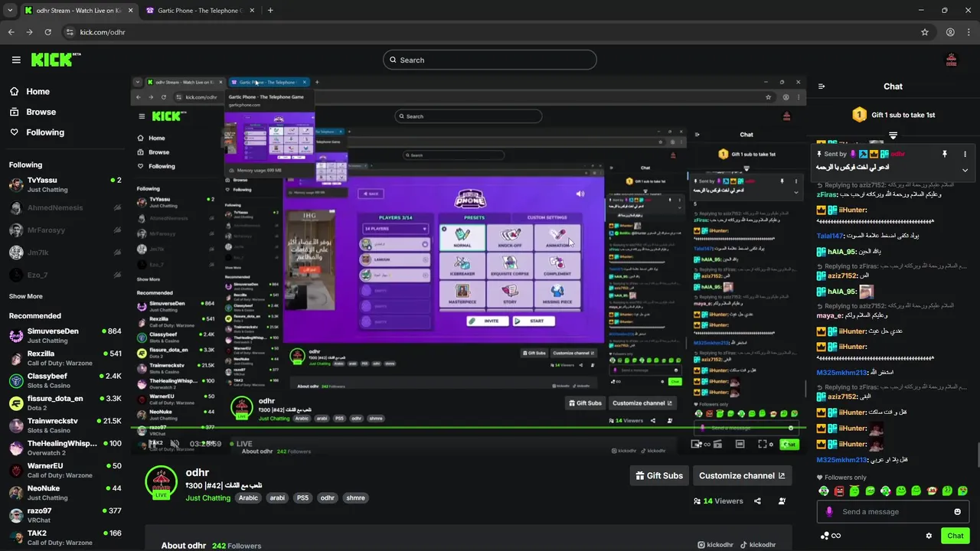Expand the pinned message with its chevron
Screen dimensions: 980x551
(x=965, y=170)
